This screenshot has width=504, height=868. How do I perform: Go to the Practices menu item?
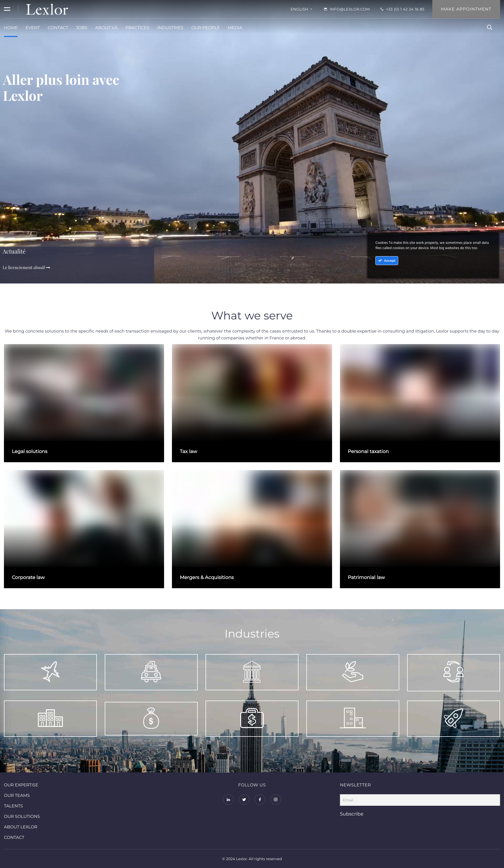(x=138, y=28)
